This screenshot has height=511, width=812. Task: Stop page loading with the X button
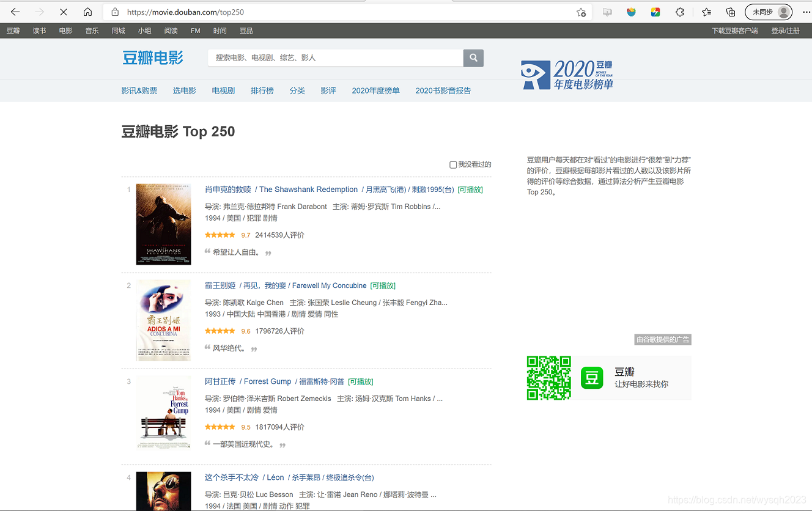[x=64, y=12]
